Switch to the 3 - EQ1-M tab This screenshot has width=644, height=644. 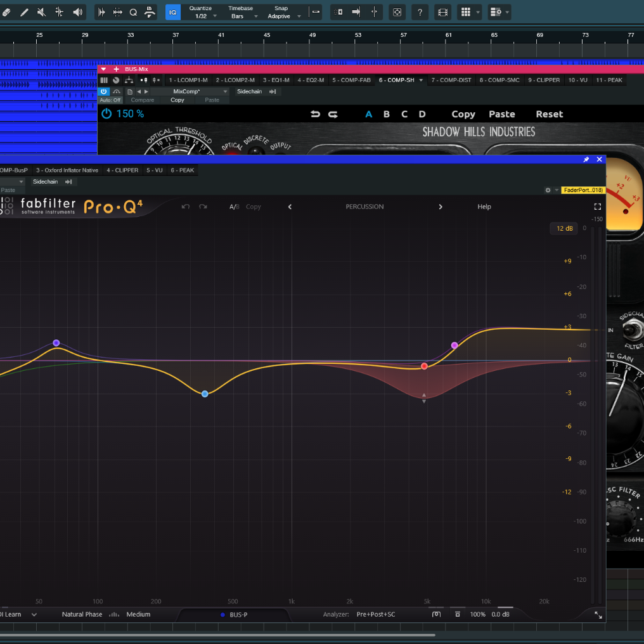(x=276, y=80)
